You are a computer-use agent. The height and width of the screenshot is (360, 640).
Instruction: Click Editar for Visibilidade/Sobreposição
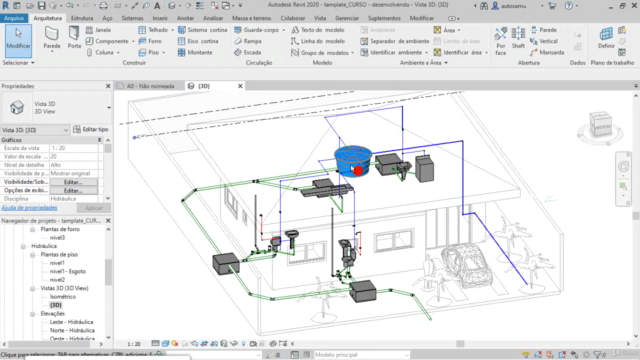click(x=73, y=182)
